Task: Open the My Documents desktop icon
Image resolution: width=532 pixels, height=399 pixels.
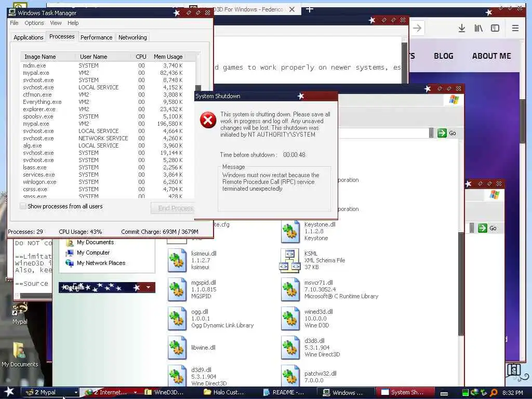Action: coord(20,354)
